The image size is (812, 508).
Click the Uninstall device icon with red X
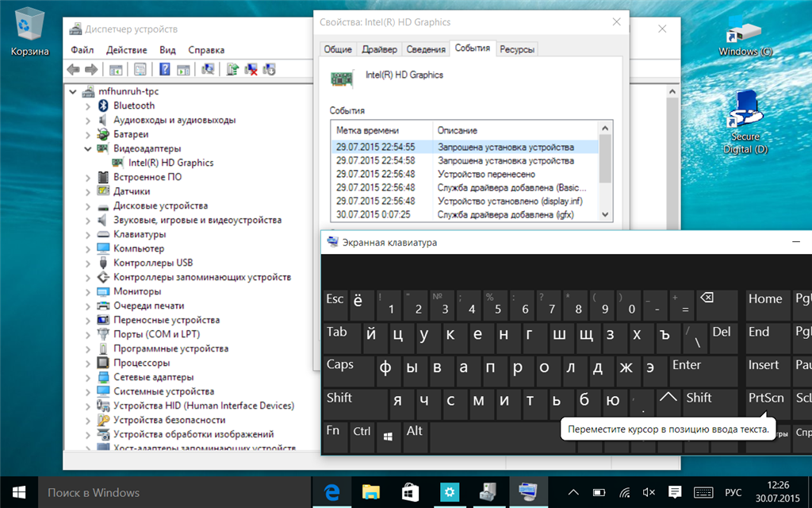(x=251, y=69)
